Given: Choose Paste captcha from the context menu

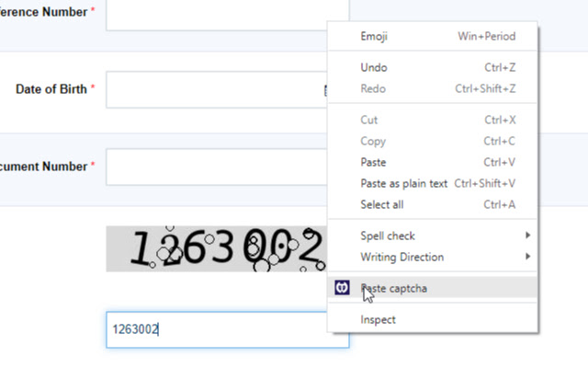Looking at the screenshot, I should 393,288.
